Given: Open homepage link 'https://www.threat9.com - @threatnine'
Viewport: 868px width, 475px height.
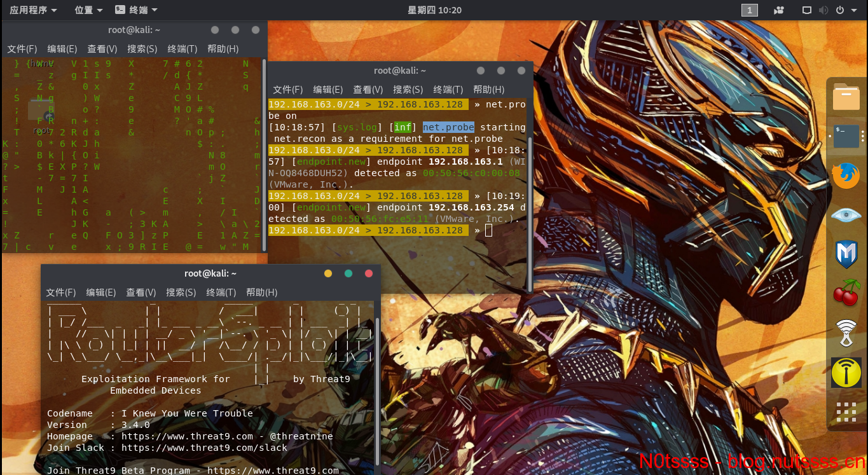Looking at the screenshot, I should click(227, 436).
